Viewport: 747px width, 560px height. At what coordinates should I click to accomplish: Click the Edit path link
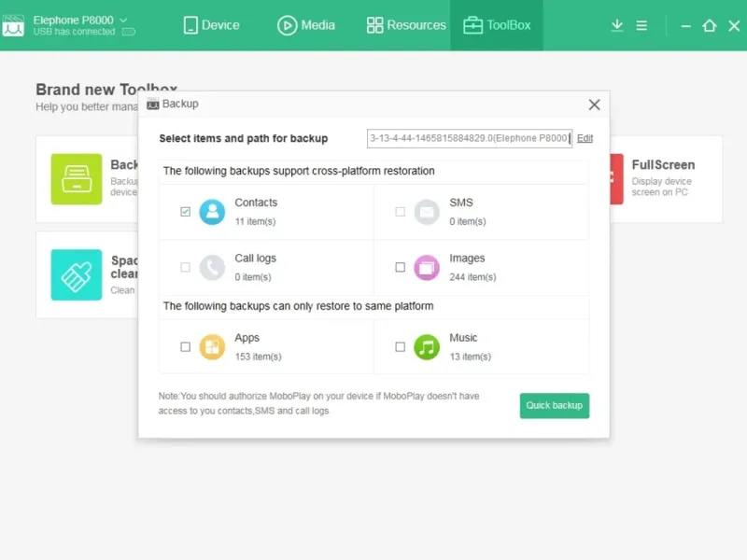[x=585, y=138]
